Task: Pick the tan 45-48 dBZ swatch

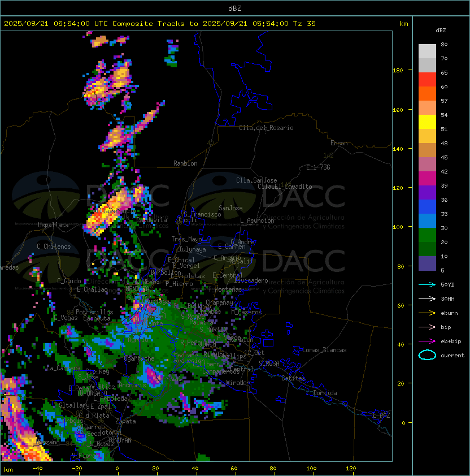Action: pos(427,150)
